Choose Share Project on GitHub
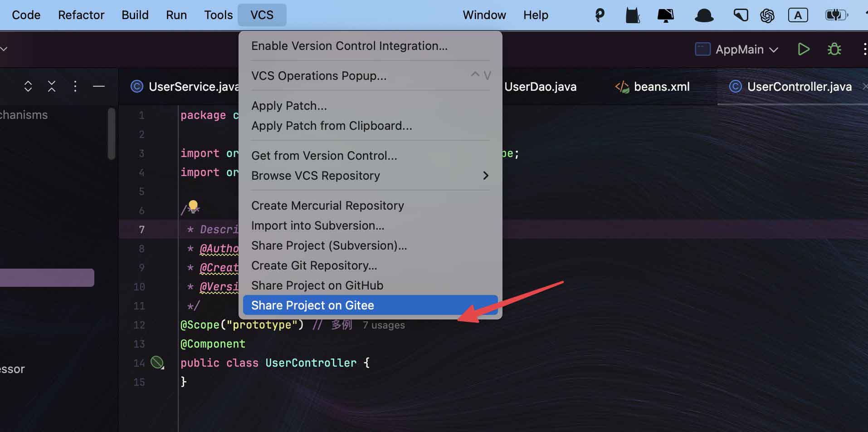The height and width of the screenshot is (432, 868). click(317, 285)
